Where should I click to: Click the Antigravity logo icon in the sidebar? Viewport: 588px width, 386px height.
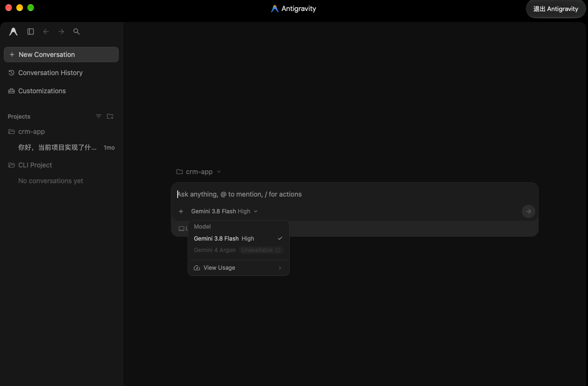click(x=13, y=32)
